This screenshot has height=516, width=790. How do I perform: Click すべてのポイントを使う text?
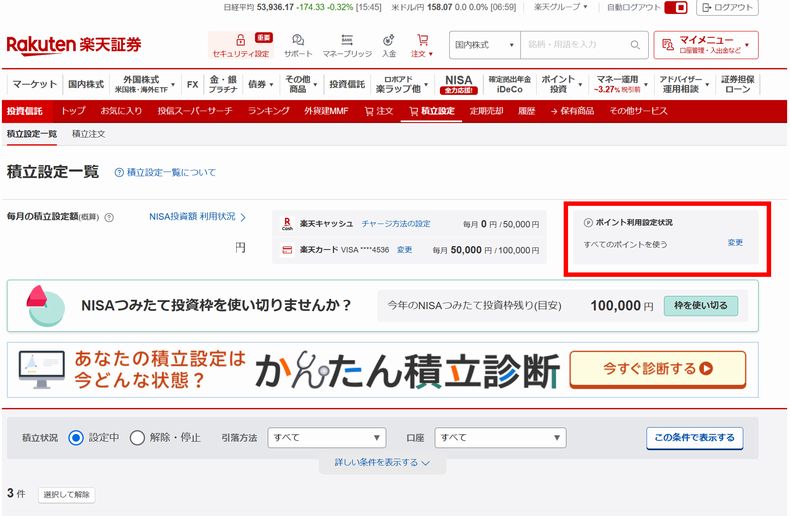[x=625, y=244]
